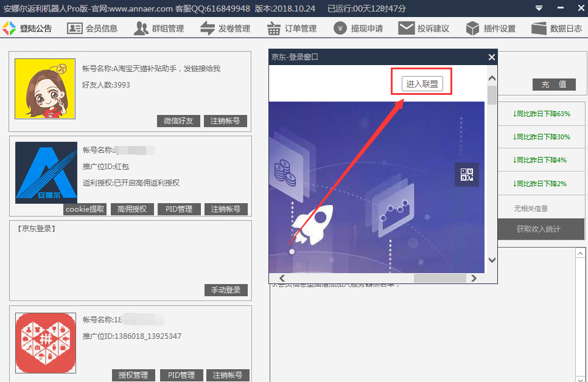Open 群组管理 section

159,29
